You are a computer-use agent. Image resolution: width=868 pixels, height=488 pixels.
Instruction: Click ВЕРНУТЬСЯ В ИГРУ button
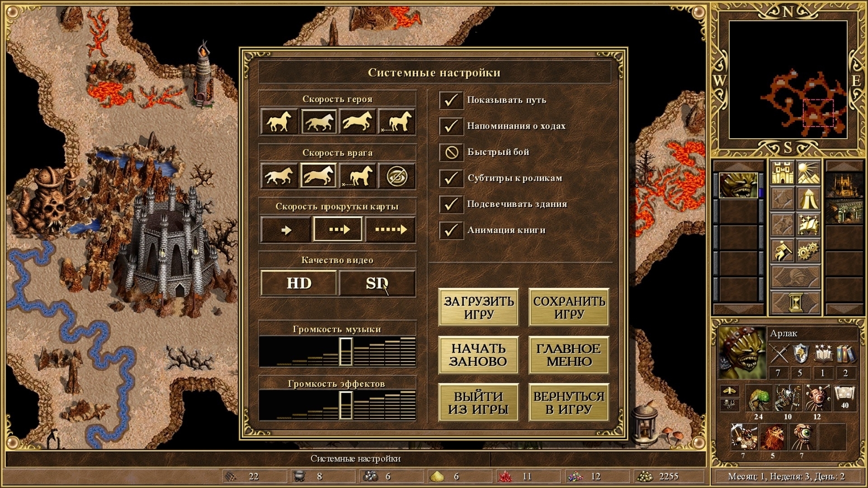[x=569, y=403]
